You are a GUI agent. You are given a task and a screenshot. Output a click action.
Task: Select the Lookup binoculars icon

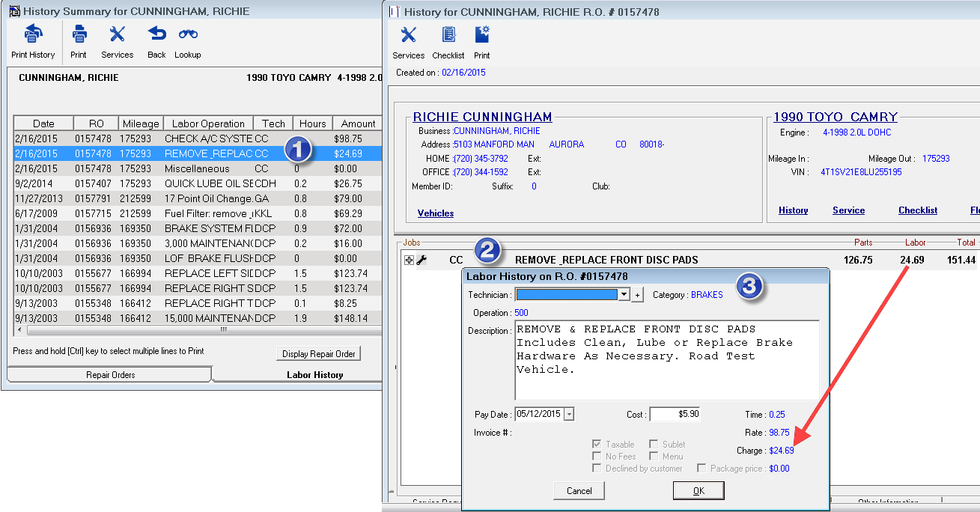click(x=187, y=34)
